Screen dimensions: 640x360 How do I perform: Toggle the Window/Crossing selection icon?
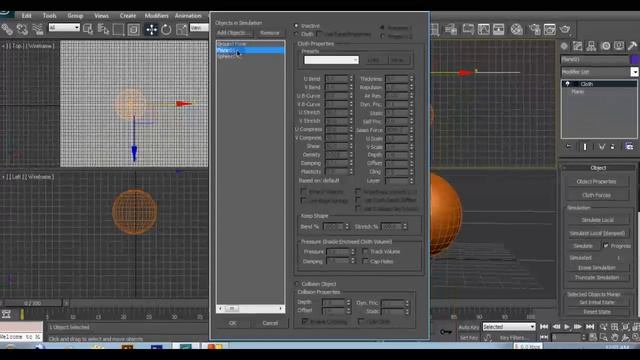coord(133,29)
